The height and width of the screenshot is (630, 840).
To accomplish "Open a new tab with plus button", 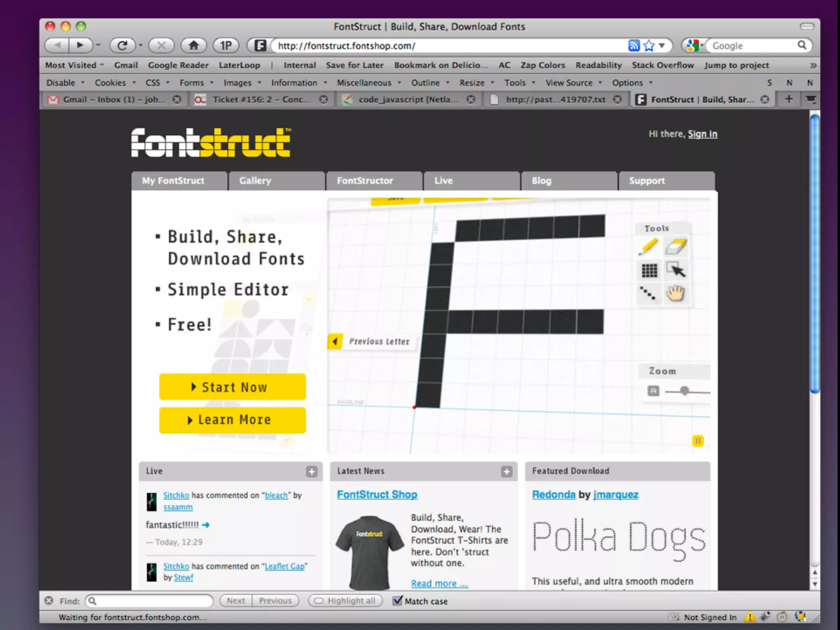I will pyautogui.click(x=789, y=99).
